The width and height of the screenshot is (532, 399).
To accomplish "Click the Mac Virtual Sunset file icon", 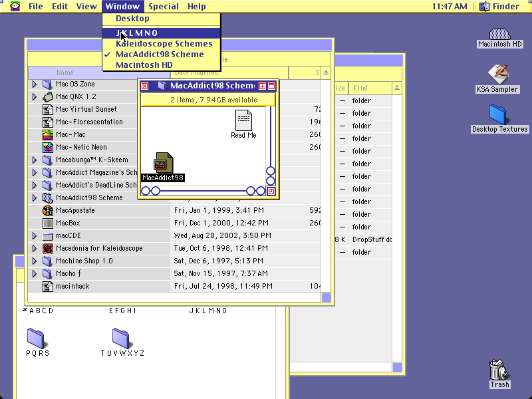I will [48, 109].
